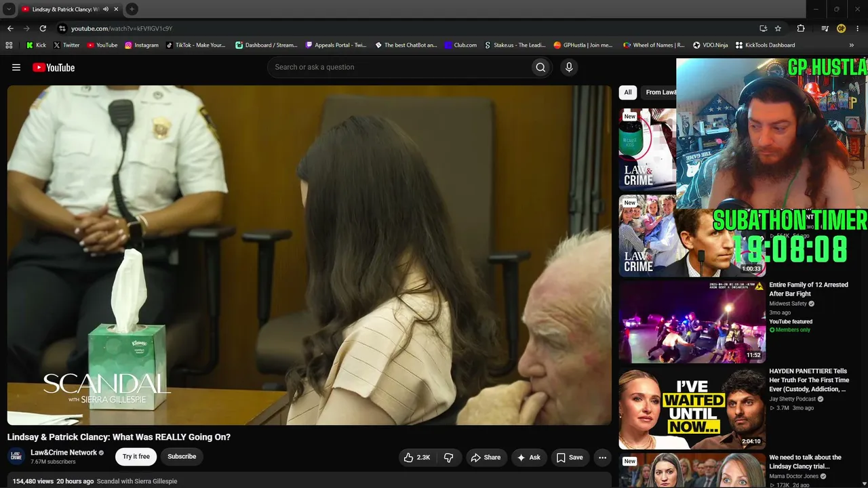868x488 pixels.
Task: Open the more actions ellipsis menu
Action: coord(602,457)
